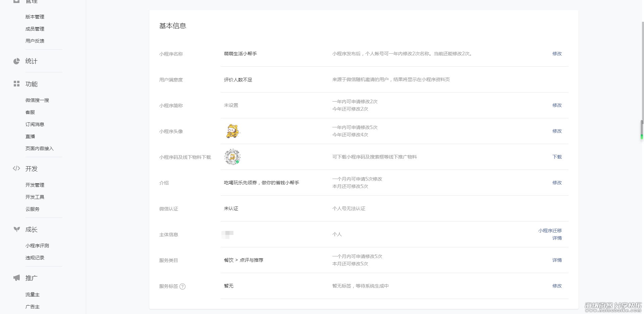The image size is (644, 314).
Task: Open 页面内容接入 in the sidebar
Action: click(40, 148)
